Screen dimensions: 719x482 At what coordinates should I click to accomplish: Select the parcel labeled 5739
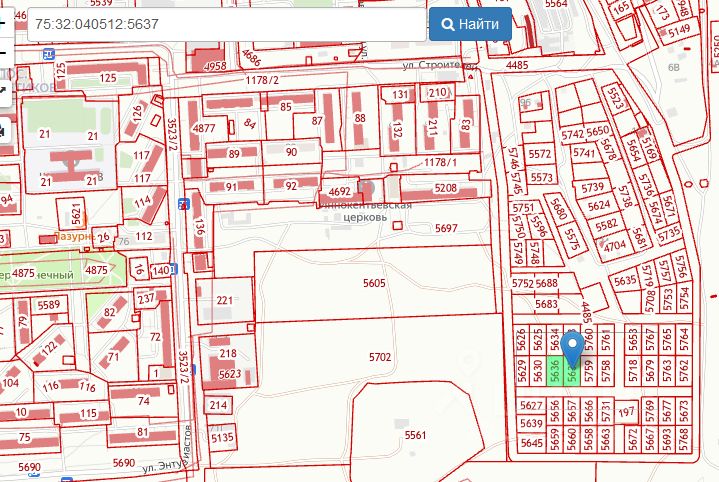click(x=592, y=188)
